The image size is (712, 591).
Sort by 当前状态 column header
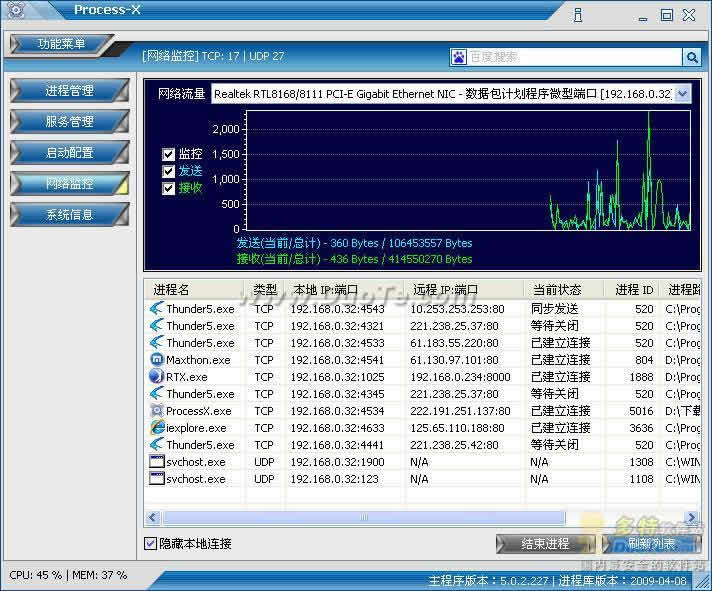tap(564, 290)
